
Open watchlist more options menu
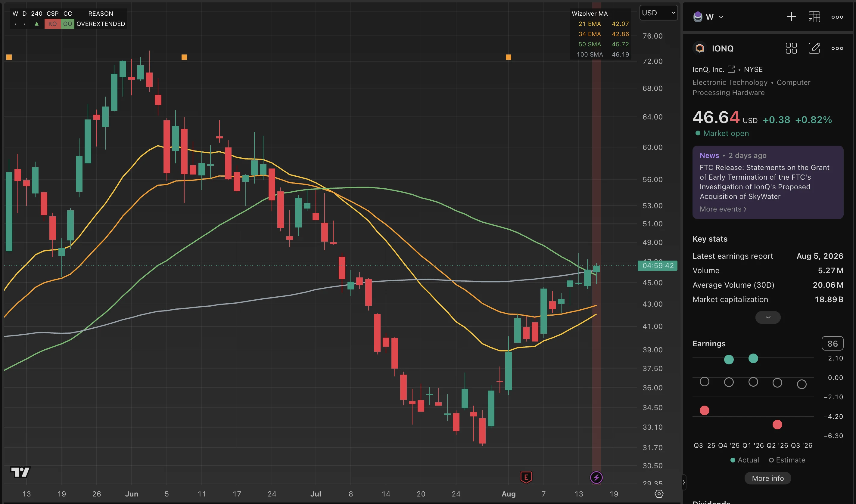point(837,17)
